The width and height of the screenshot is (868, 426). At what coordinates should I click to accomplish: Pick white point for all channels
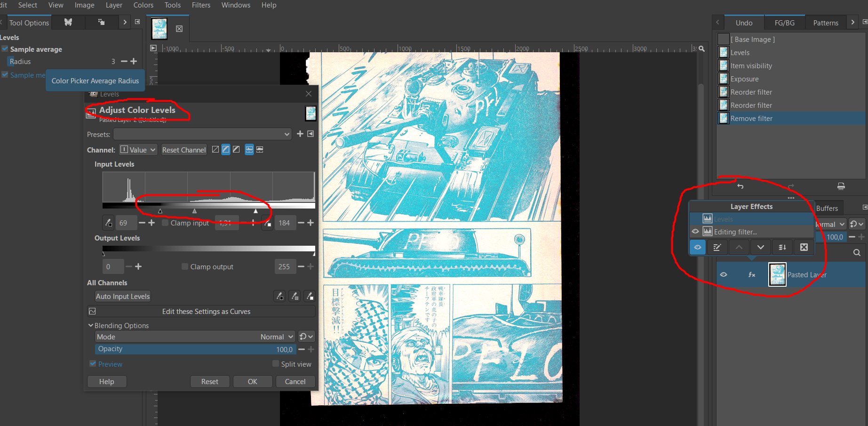coord(310,296)
